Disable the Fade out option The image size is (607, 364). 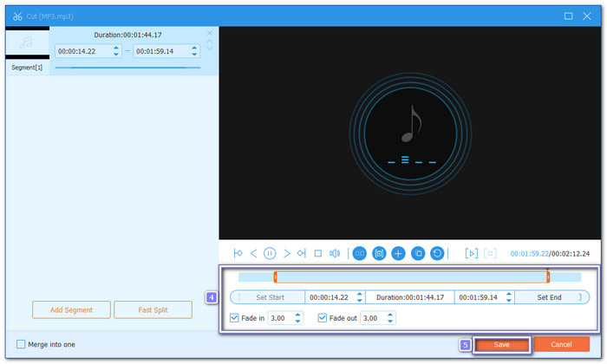323,318
